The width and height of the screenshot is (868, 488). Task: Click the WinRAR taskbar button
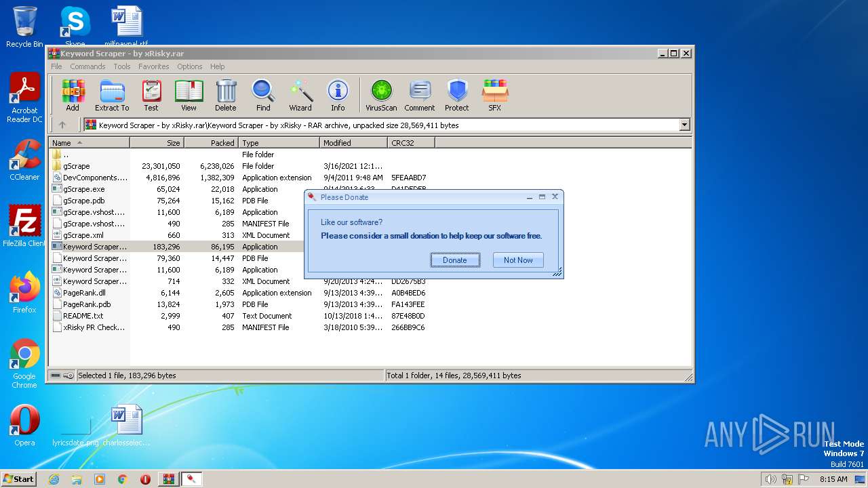168,479
